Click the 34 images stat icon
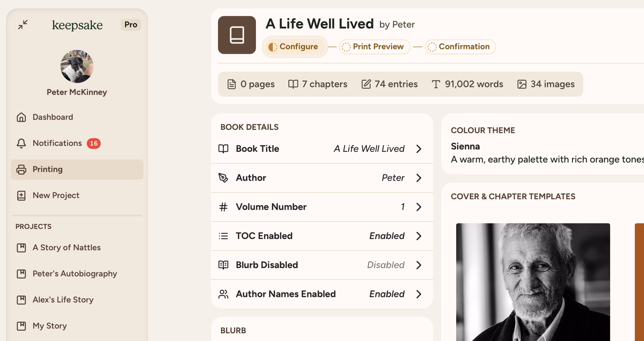This screenshot has height=341, width=644. coord(522,84)
